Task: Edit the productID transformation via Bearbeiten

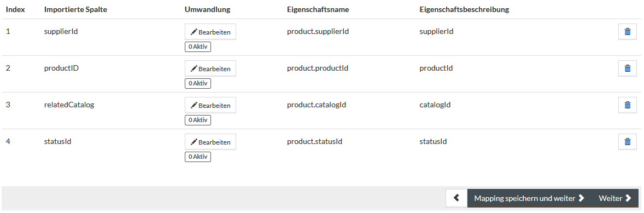Action: coord(210,68)
